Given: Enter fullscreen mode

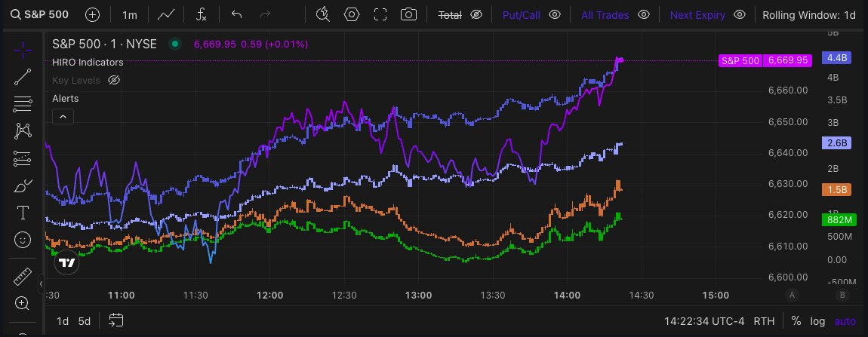Looking at the screenshot, I should pyautogui.click(x=380, y=15).
